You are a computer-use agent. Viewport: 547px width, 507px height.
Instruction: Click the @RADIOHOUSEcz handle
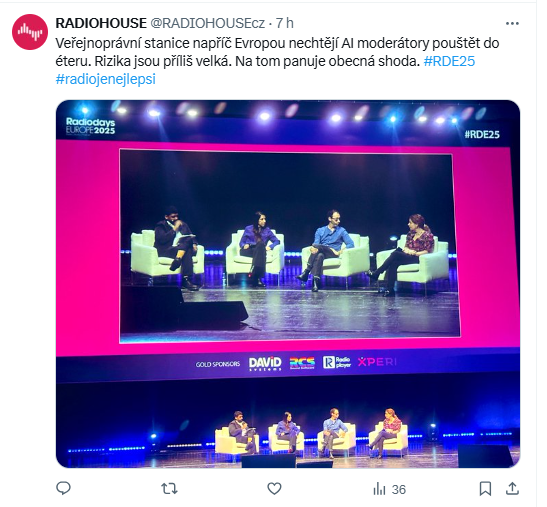point(208,23)
